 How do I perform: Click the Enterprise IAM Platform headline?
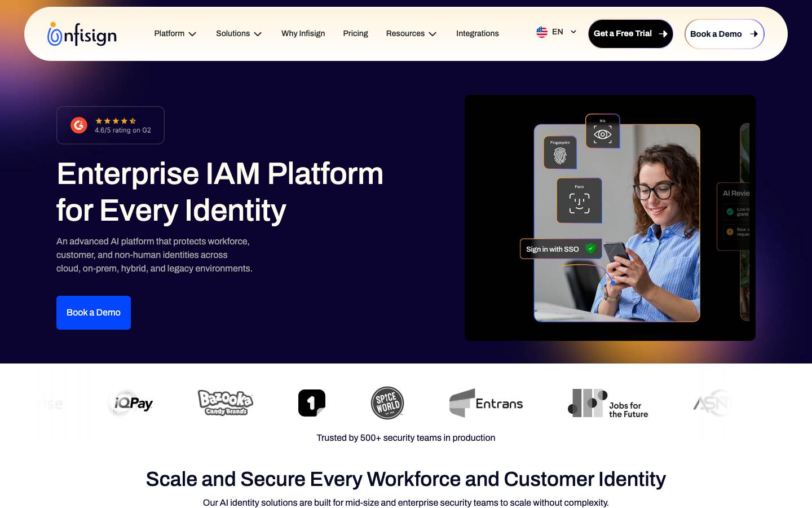[220, 192]
